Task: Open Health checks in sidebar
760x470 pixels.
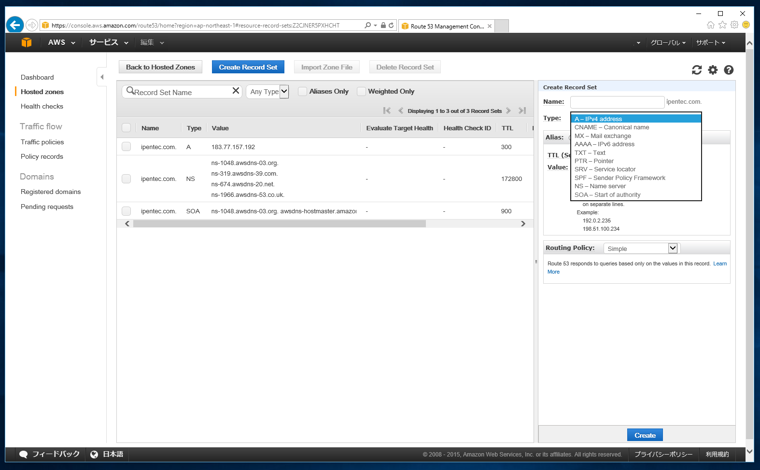Action: point(42,106)
